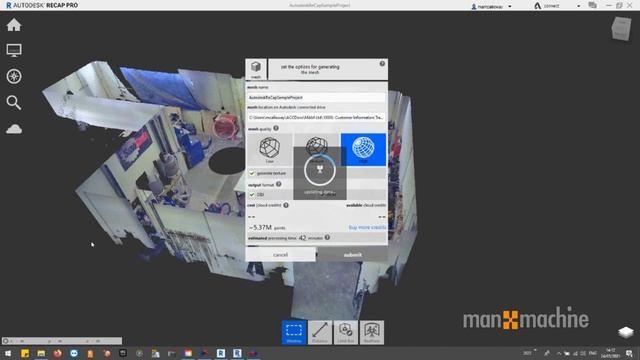Open File Explorer from the taskbar
The width and height of the screenshot is (640, 360).
pos(41,353)
